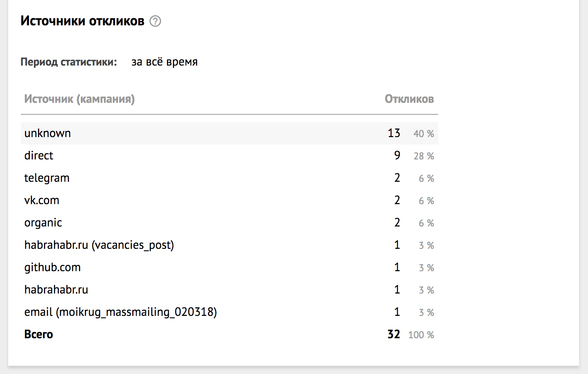Screen dimensions: 588x374
Task: Click the 'vk.com' source entry
Action: (42, 200)
